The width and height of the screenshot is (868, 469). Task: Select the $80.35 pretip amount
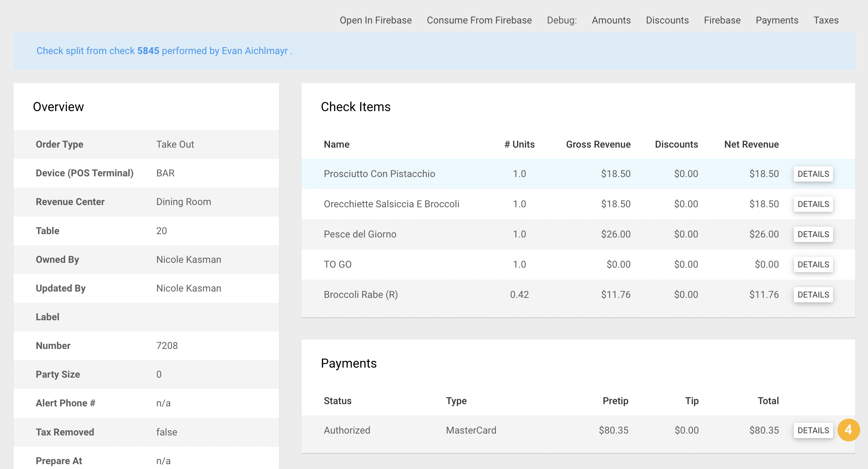614,430
